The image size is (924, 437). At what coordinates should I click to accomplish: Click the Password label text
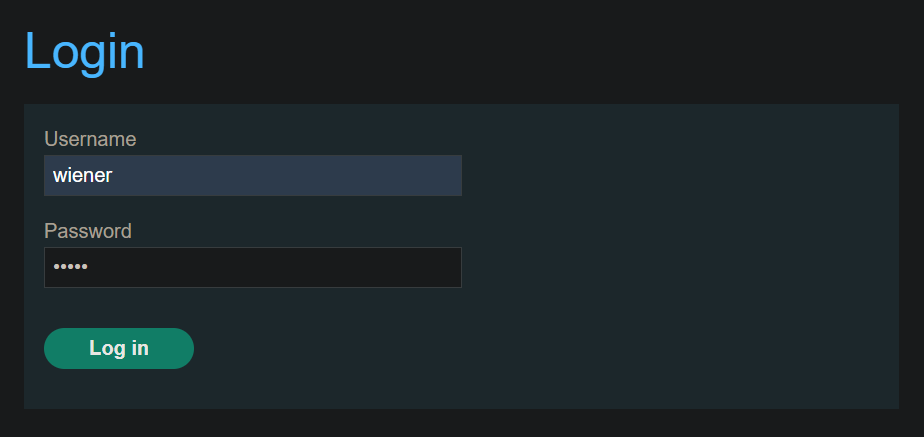pyautogui.click(x=88, y=231)
